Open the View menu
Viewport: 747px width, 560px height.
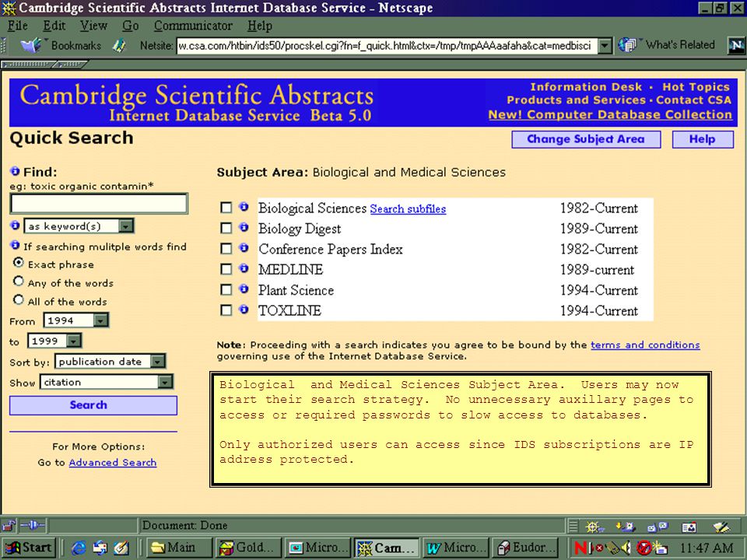(93, 25)
